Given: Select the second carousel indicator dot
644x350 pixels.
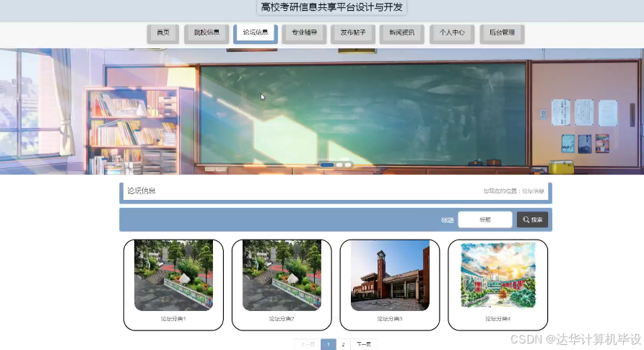Looking at the screenshot, I should tap(339, 165).
